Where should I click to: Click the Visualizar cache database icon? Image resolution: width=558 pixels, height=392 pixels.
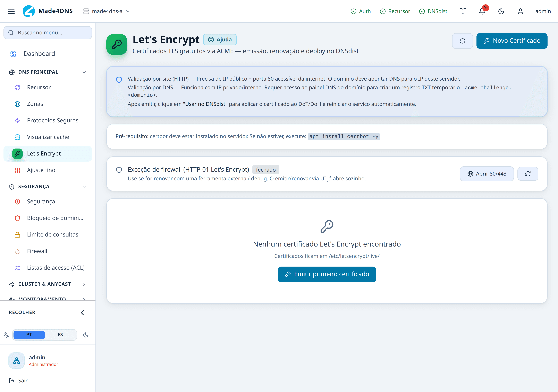pos(17,137)
